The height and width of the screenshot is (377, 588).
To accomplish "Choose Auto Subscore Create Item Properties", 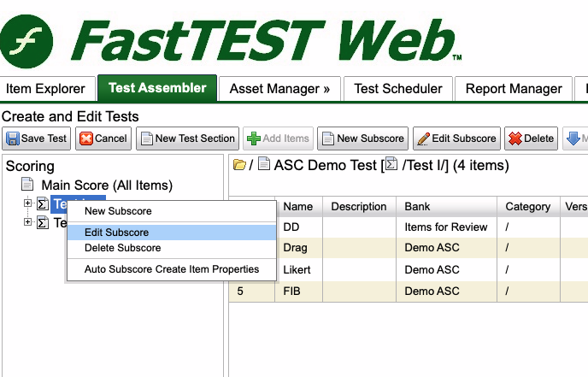I will [x=172, y=269].
